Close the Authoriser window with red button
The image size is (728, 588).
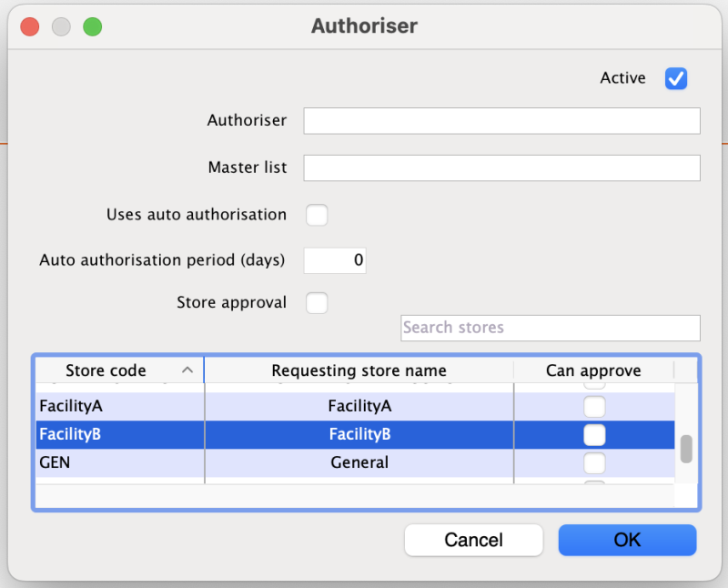pyautogui.click(x=30, y=26)
